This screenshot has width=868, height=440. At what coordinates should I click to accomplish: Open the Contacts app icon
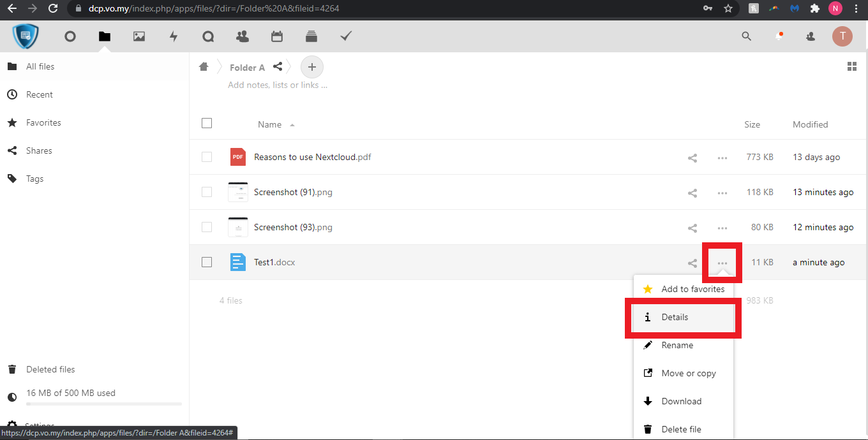coord(243,36)
